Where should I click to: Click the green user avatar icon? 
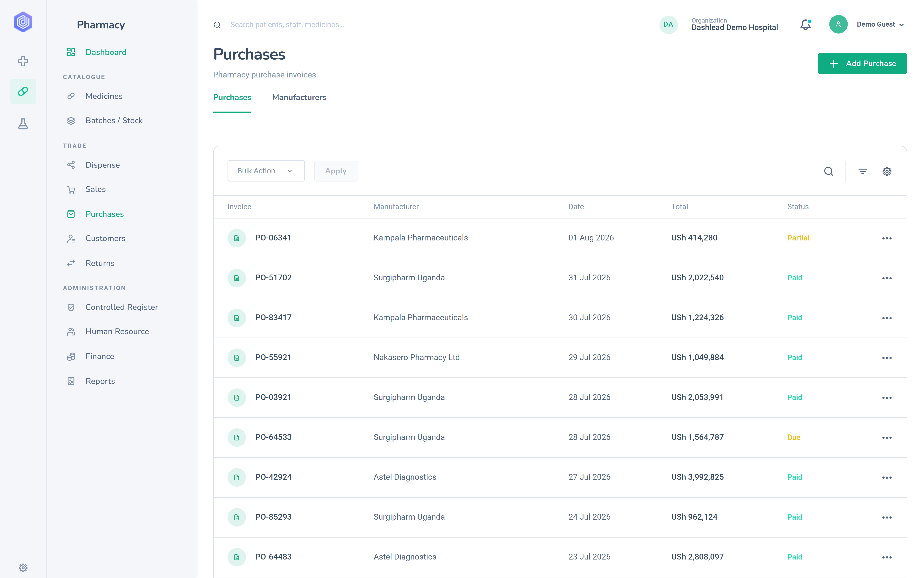click(x=839, y=24)
